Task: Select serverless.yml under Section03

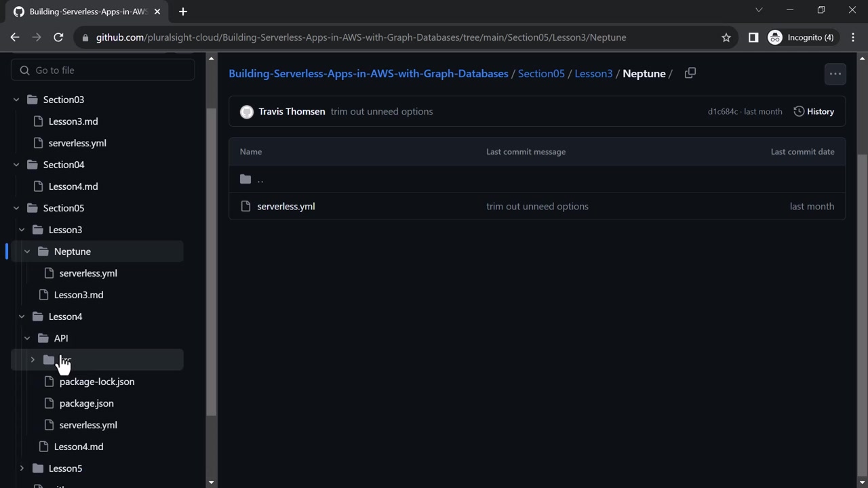Action: pos(77,143)
